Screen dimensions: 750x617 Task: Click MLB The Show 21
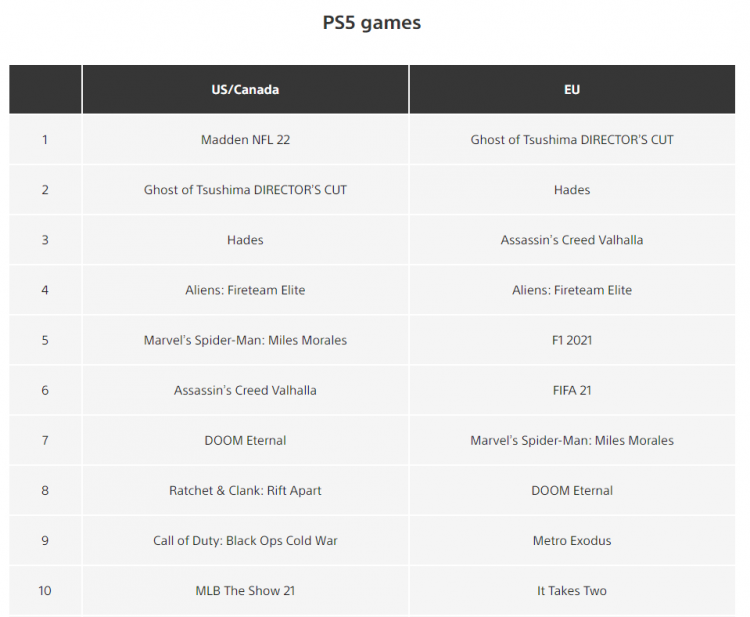(x=245, y=590)
